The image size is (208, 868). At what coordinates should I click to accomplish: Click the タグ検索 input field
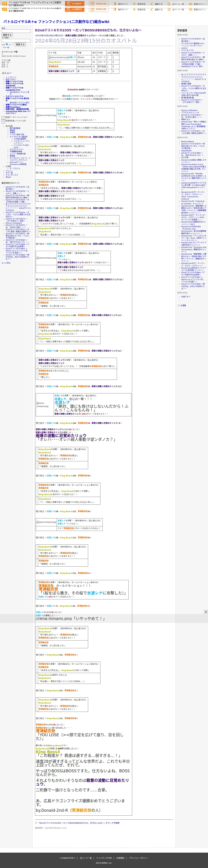click(16, 40)
